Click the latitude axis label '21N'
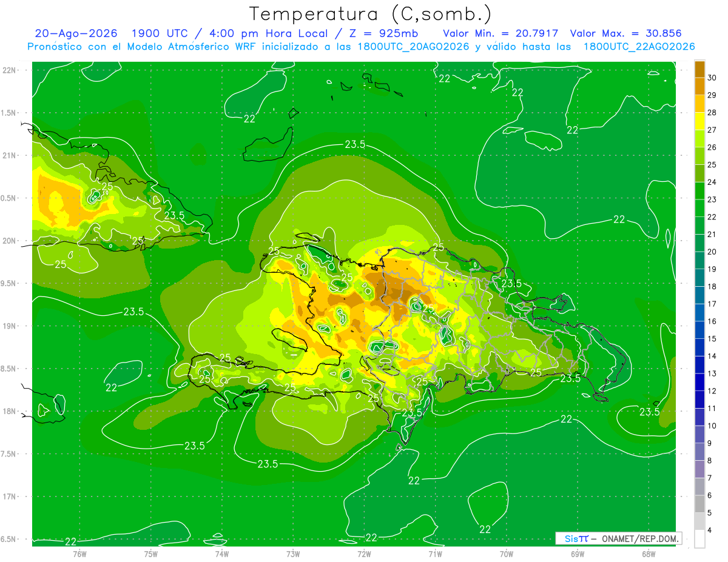Image resolution: width=728 pixels, height=562 pixels. click(x=8, y=155)
